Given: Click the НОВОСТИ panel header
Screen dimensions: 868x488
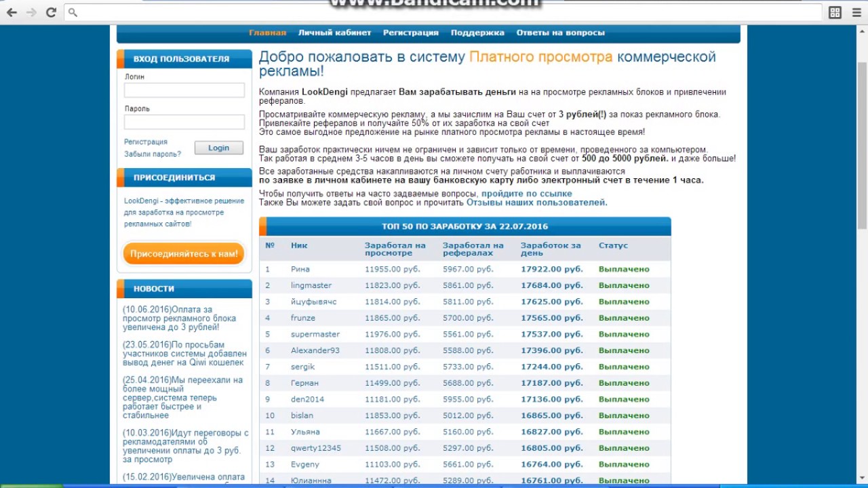Looking at the screenshot, I should 154,289.
